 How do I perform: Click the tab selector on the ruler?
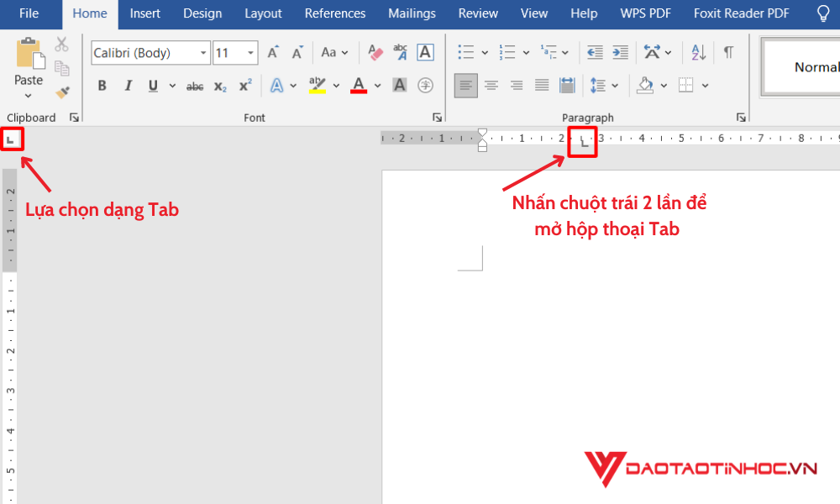click(12, 139)
